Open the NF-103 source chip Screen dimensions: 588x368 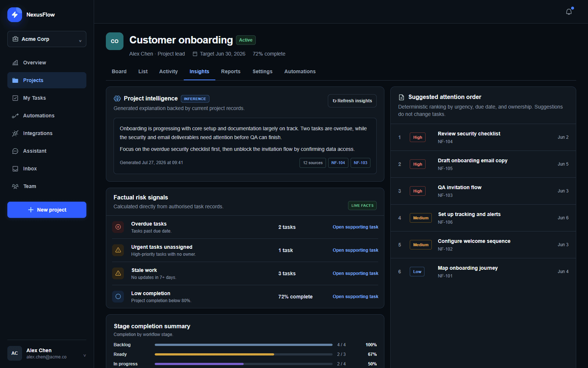coord(361,163)
